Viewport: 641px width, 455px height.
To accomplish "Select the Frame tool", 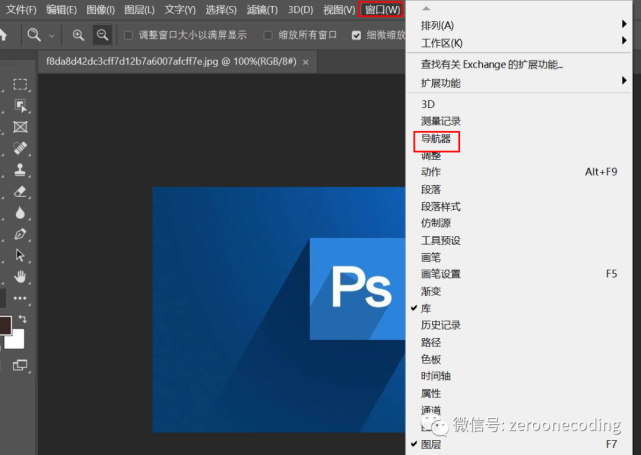I will [x=20, y=127].
